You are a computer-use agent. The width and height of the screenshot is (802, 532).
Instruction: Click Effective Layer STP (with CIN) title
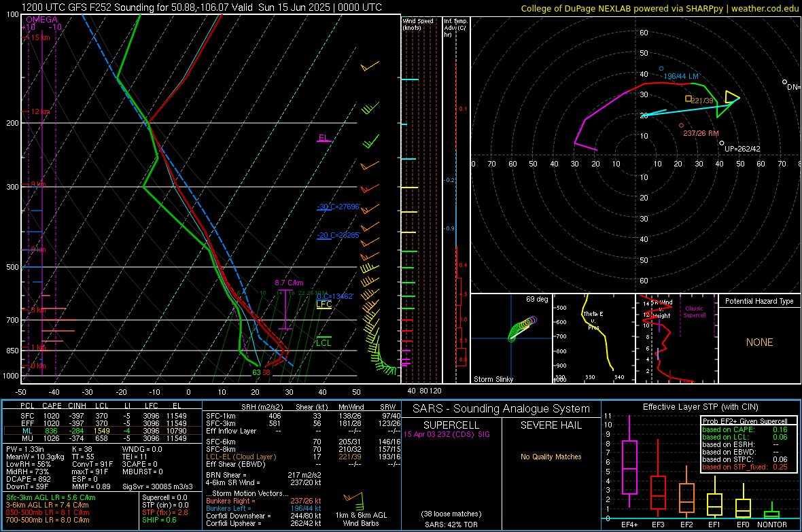point(700,407)
